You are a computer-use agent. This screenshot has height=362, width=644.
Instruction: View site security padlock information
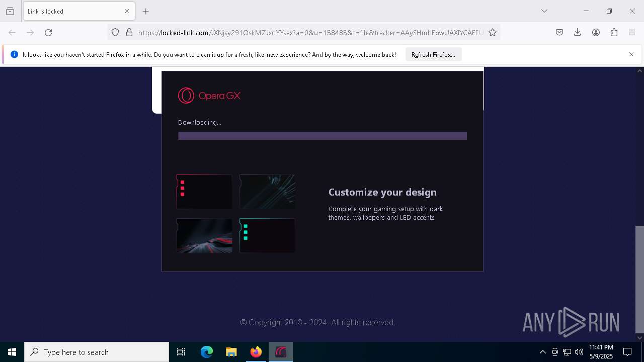(x=129, y=33)
